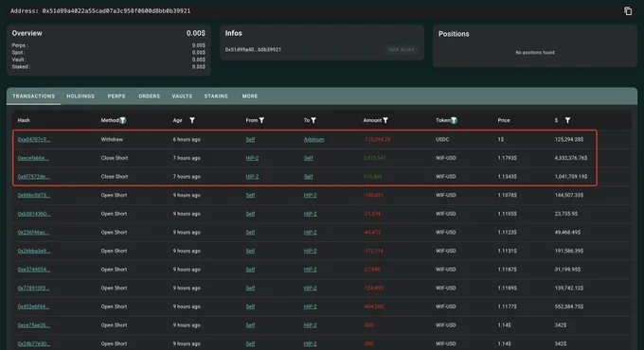The height and width of the screenshot is (350, 644).
Task: Click HIP-2 From link in the 1.1793$ row
Action: 252,158
